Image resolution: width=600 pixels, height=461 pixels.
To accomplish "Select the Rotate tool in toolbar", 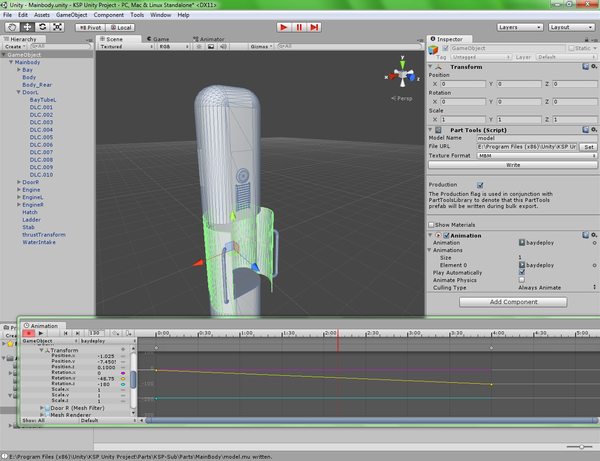I will click(41, 27).
